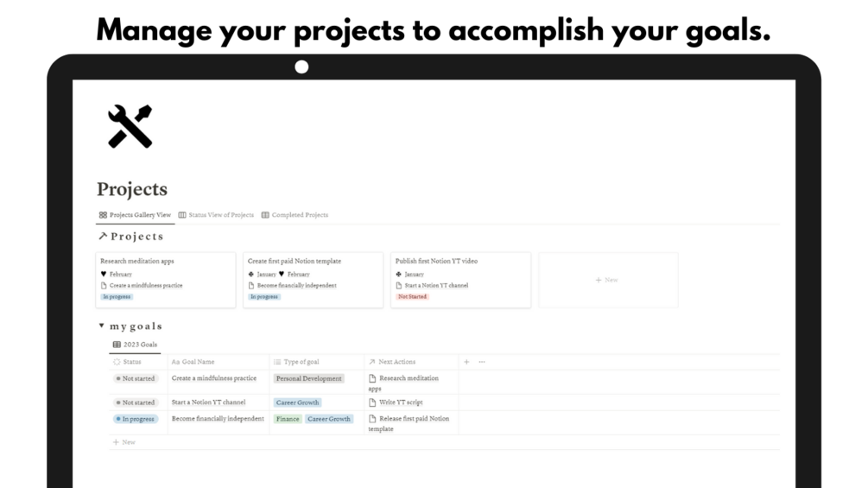Click the page icon beside Write YT script
This screenshot has height=488, width=868.
[372, 402]
